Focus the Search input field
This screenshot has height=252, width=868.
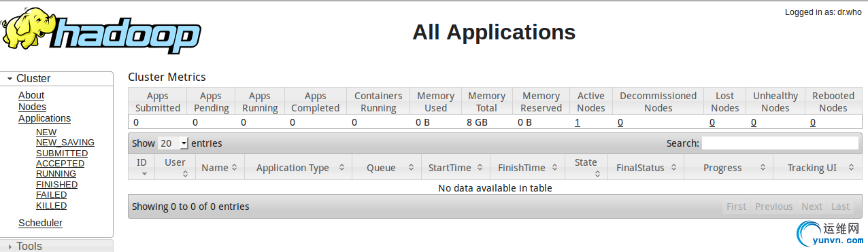[780, 143]
